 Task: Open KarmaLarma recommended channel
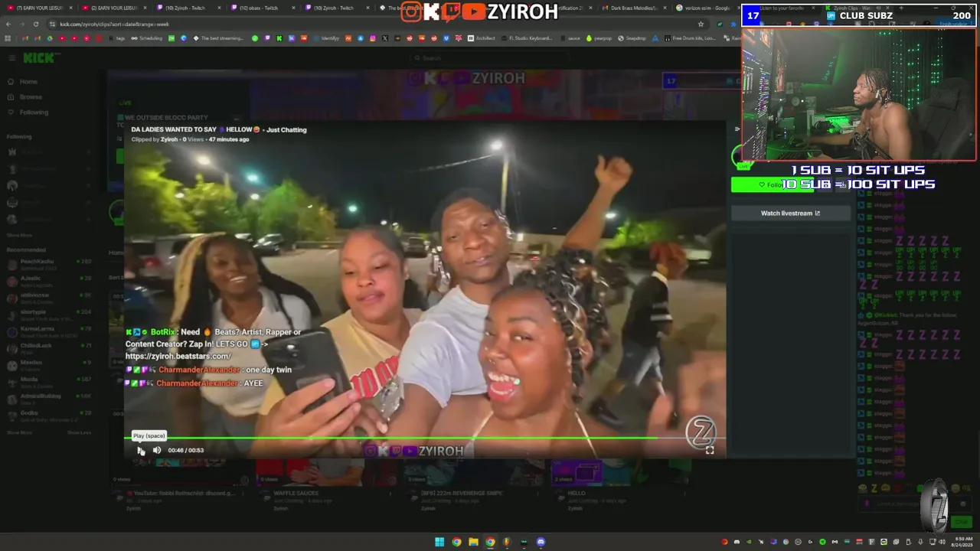click(x=50, y=331)
